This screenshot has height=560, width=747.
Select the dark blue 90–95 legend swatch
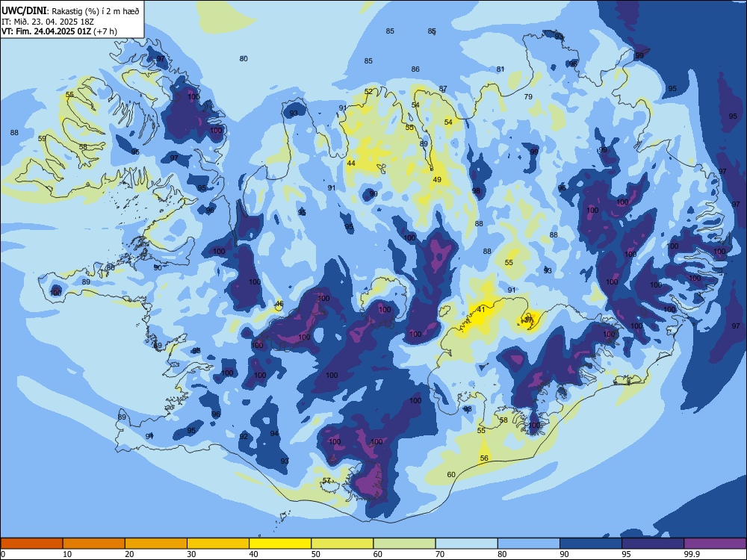(591, 544)
